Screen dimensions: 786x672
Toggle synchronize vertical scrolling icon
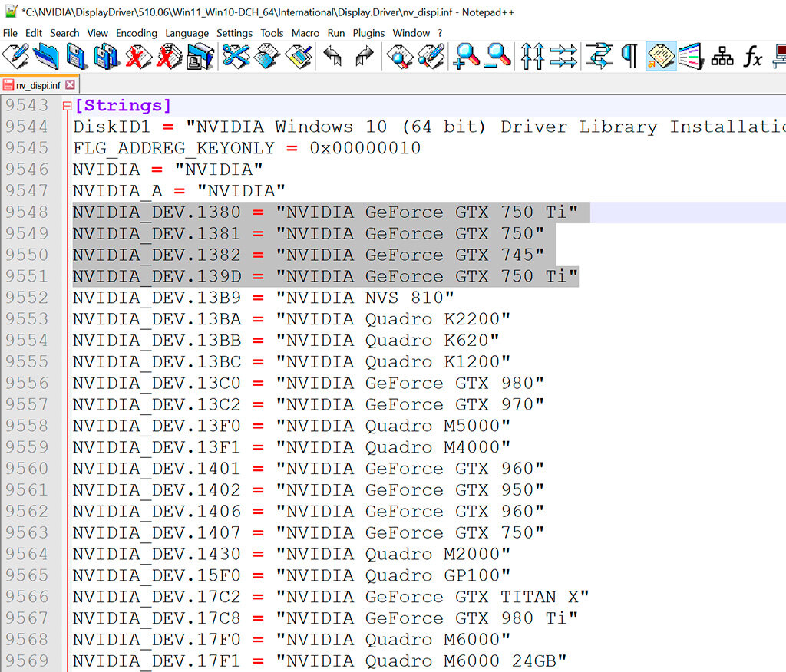tap(532, 56)
